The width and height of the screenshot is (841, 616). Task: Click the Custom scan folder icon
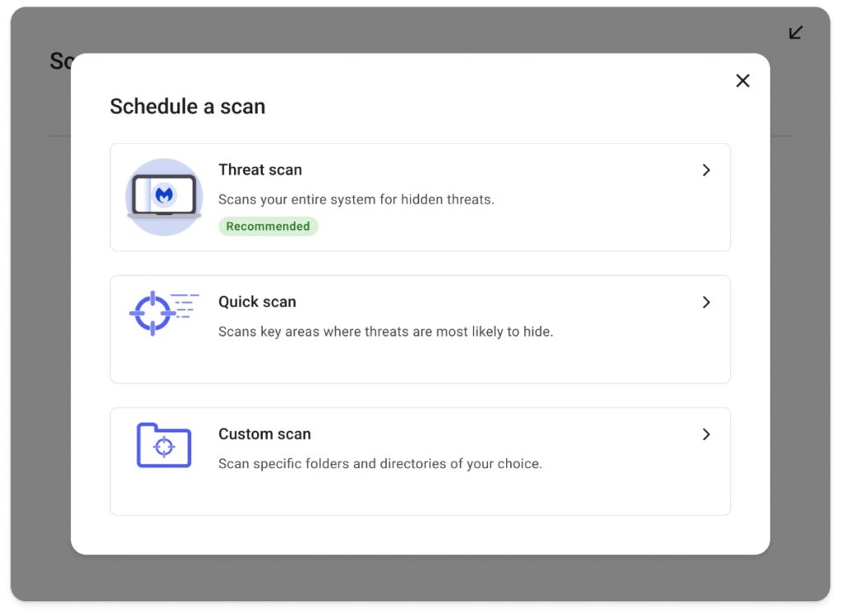163,445
